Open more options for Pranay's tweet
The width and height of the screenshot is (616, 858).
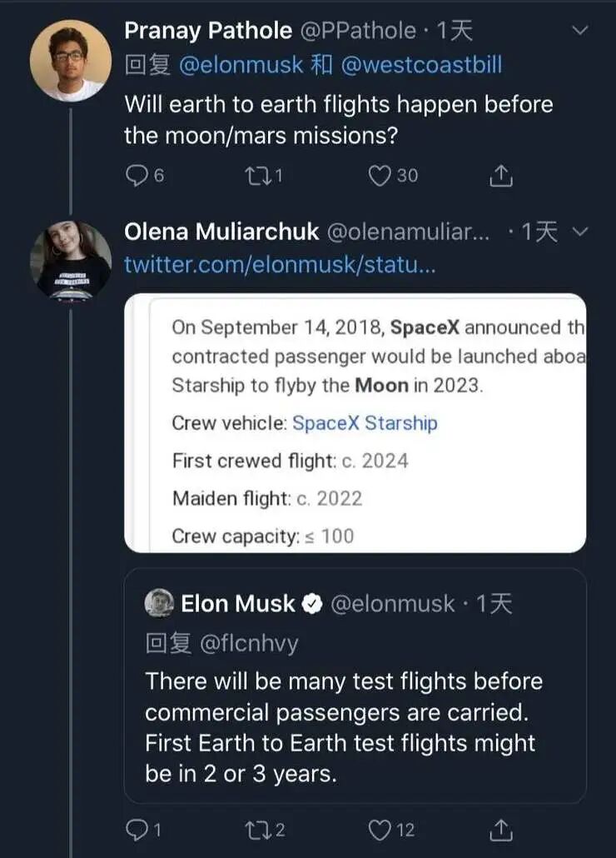tap(581, 31)
